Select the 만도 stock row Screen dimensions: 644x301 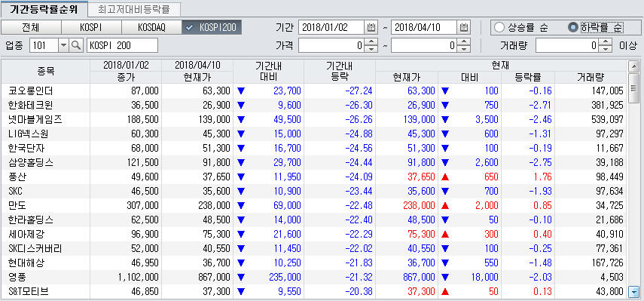(314, 206)
